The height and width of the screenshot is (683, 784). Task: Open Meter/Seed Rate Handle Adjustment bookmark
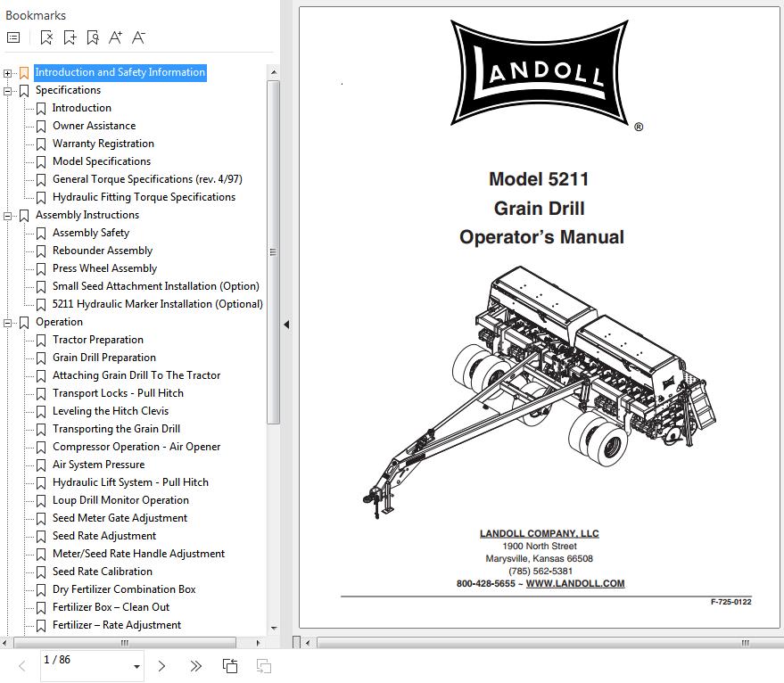(138, 554)
